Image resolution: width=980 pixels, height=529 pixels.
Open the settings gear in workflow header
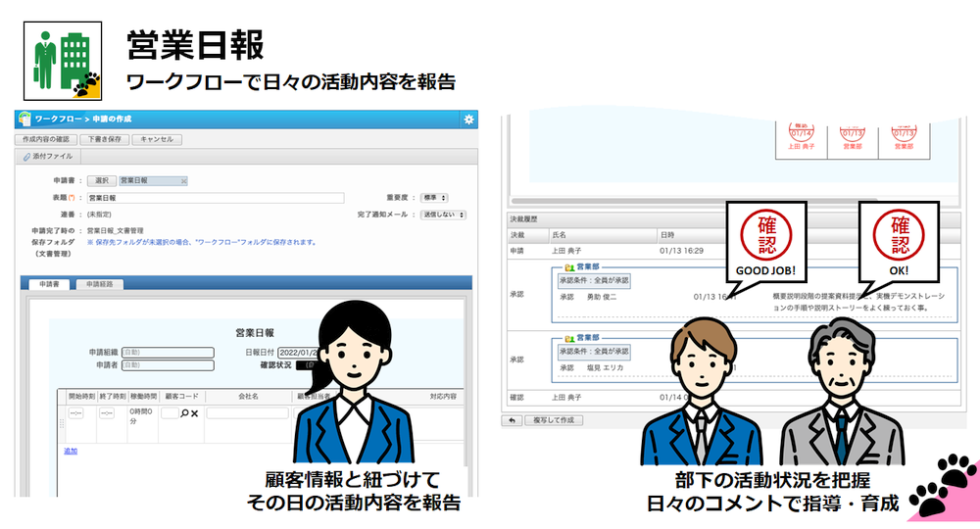click(x=468, y=119)
